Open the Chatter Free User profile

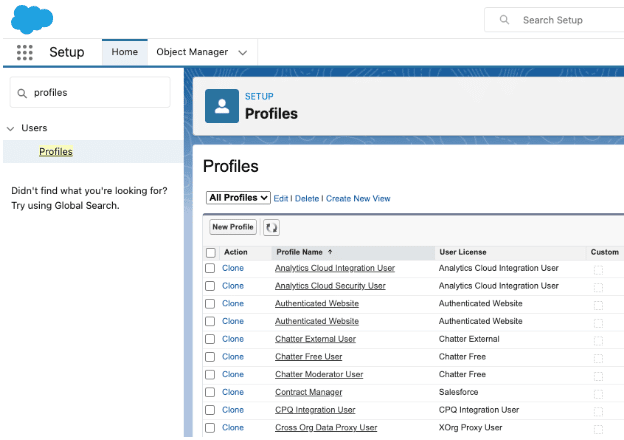coord(308,357)
